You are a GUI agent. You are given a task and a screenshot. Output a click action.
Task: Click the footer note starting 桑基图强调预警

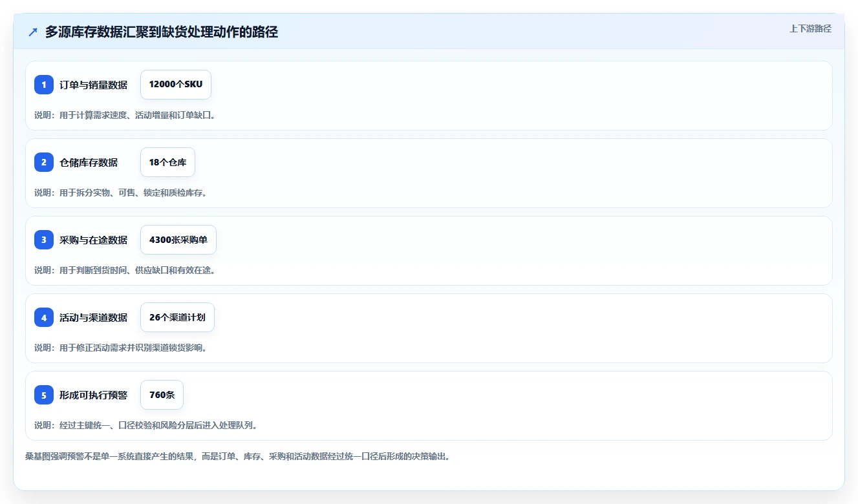point(237,456)
